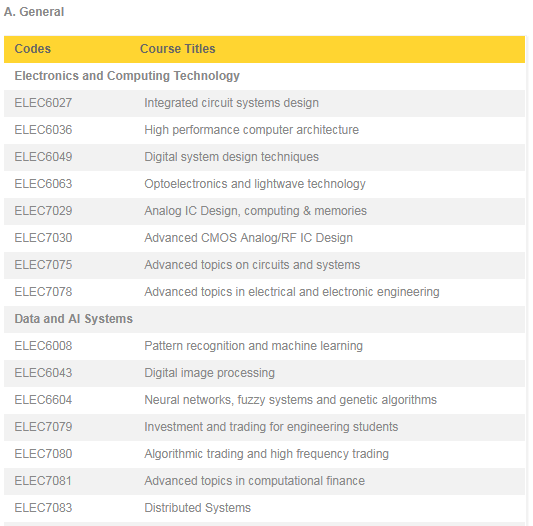
Task: Click the Data and AI Systems heading
Action: 73,319
